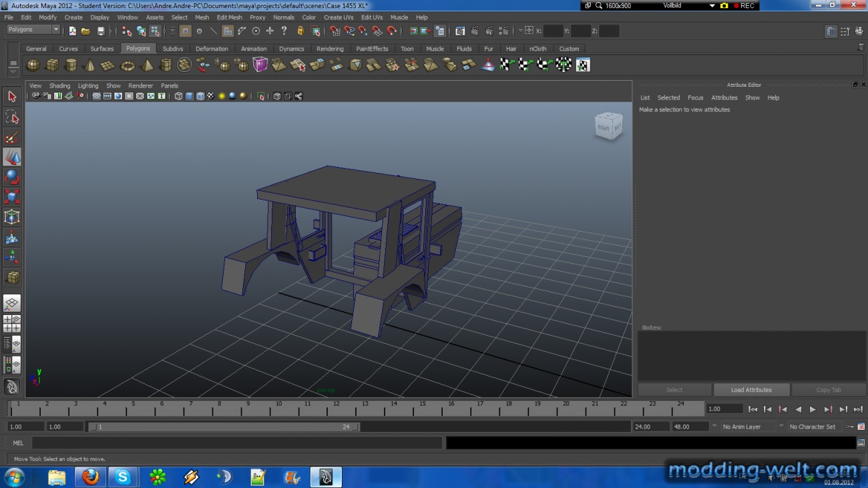Click the question mark snap icon
Image resolution: width=868 pixels, height=488 pixels.
[284, 31]
